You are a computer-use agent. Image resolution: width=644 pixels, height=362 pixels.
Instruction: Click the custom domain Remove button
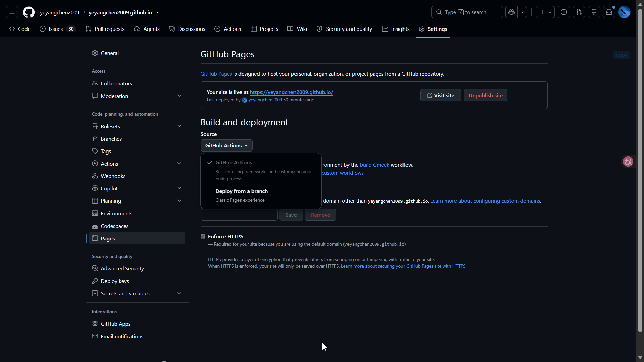(320, 215)
